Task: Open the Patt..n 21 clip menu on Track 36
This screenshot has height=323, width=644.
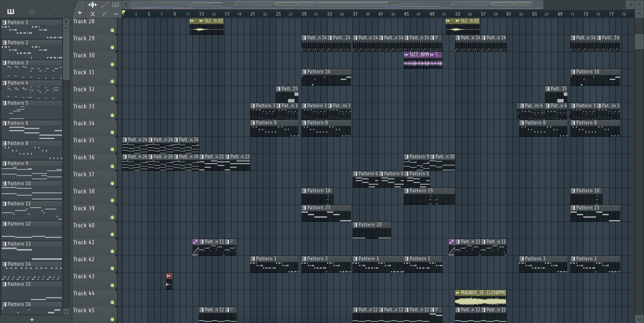Action: click(202, 157)
